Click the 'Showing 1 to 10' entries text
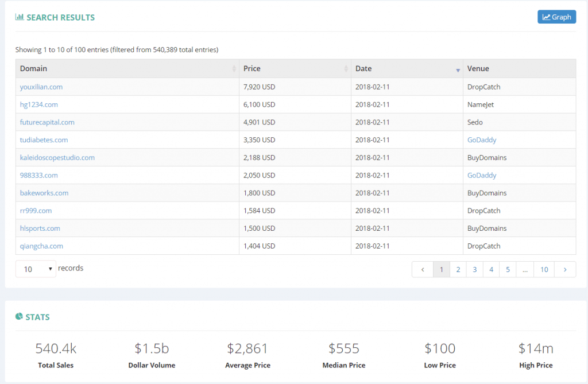 (x=117, y=49)
